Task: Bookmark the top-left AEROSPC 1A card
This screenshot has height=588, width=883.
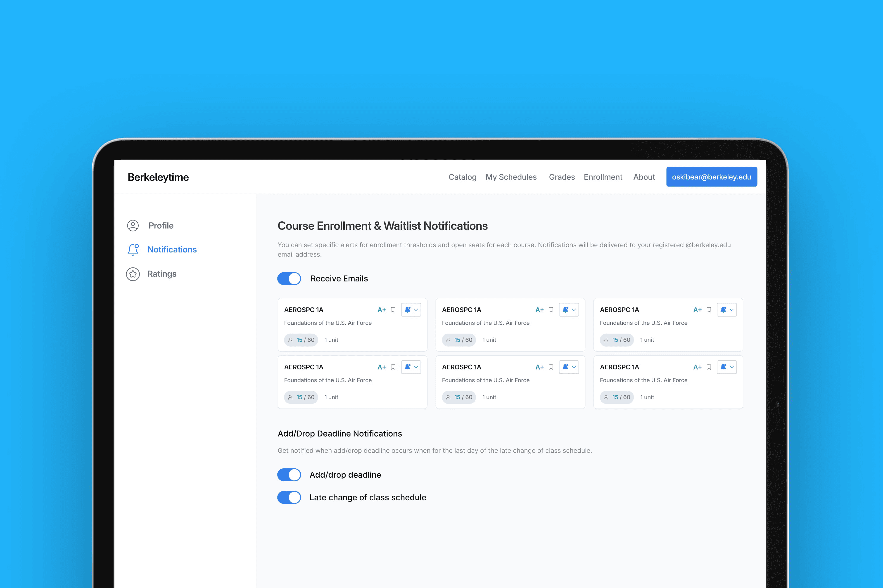Action: (393, 310)
